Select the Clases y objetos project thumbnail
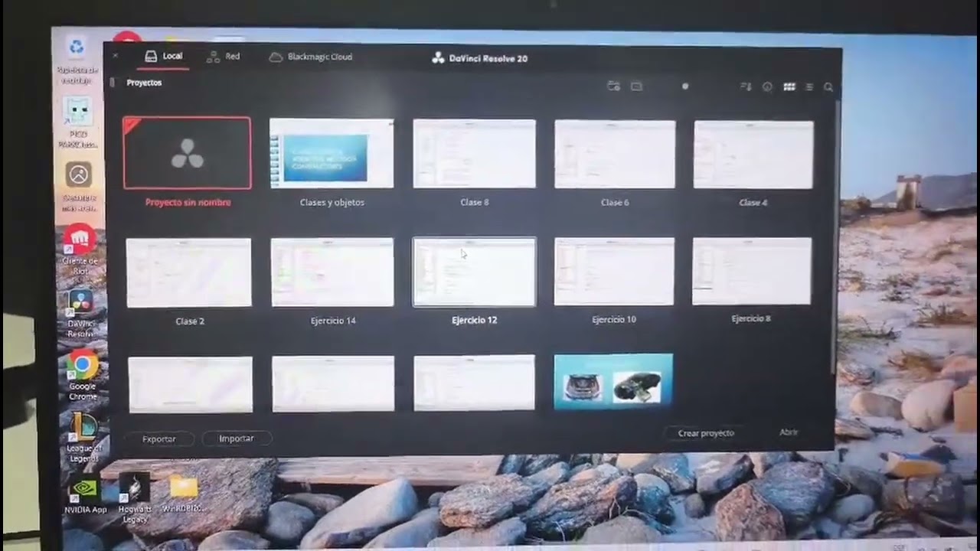Viewport: 980px width, 551px height. coord(332,153)
